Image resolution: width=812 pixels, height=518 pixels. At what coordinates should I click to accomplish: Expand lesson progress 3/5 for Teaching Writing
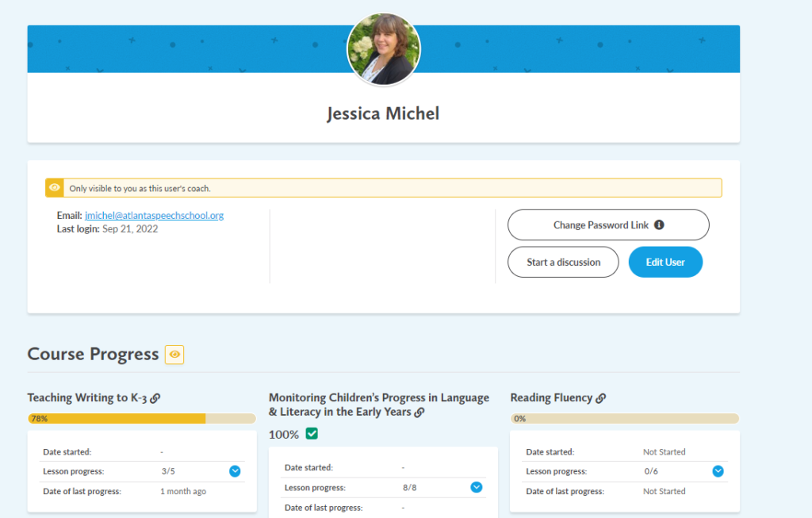235,471
